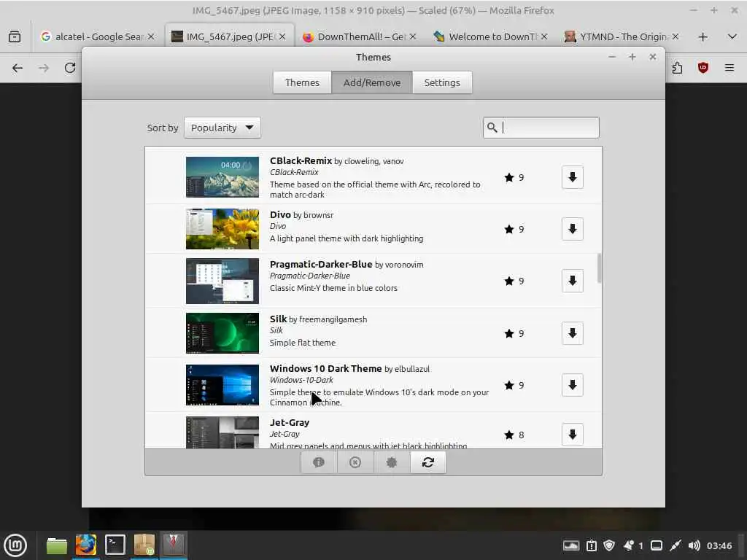Switch to the Themes tab
This screenshot has width=747, height=560.
coord(302,82)
